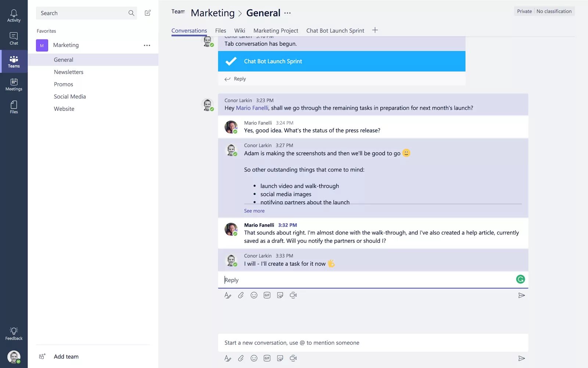Insert an emoji in the reply

(x=254, y=295)
